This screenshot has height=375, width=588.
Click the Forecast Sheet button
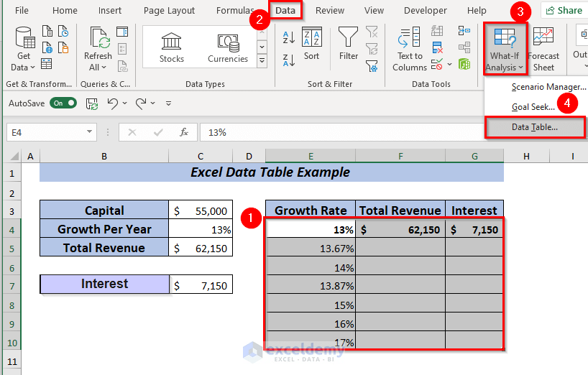543,49
